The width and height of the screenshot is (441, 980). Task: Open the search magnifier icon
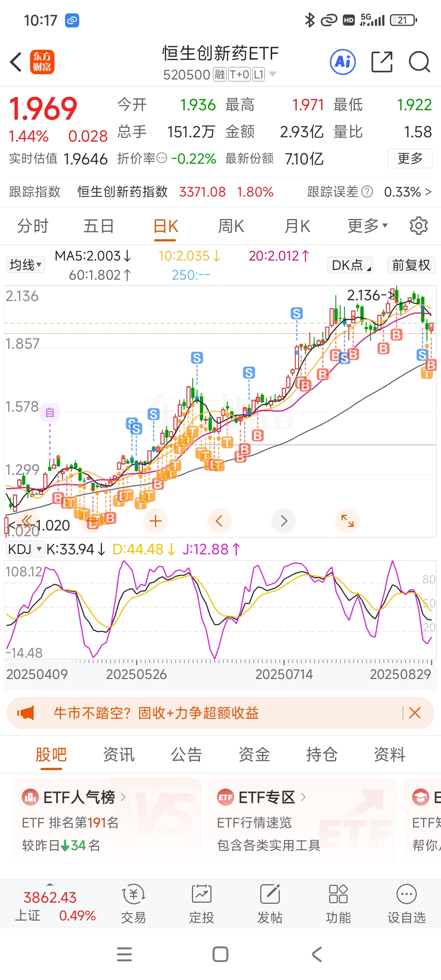pyautogui.click(x=419, y=62)
